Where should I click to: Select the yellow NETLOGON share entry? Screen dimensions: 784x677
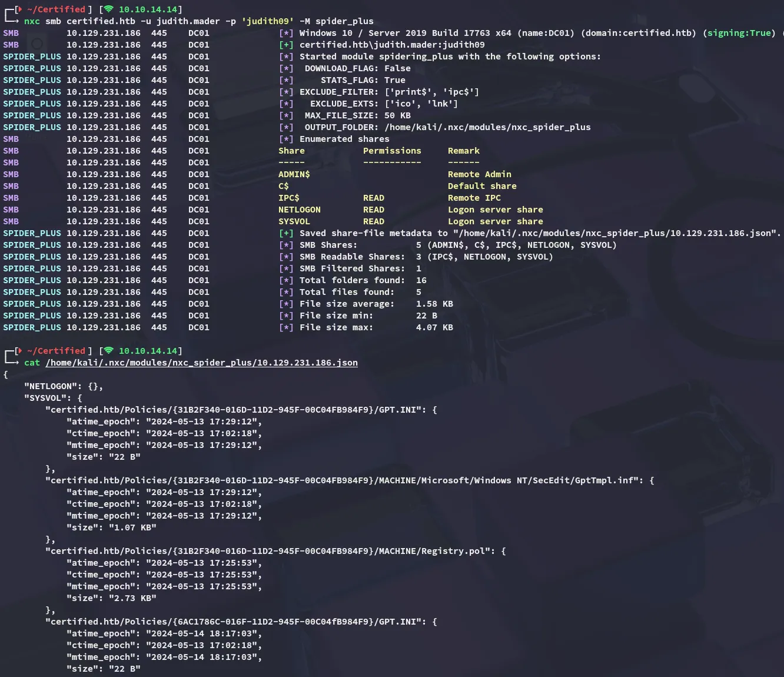pyautogui.click(x=299, y=210)
